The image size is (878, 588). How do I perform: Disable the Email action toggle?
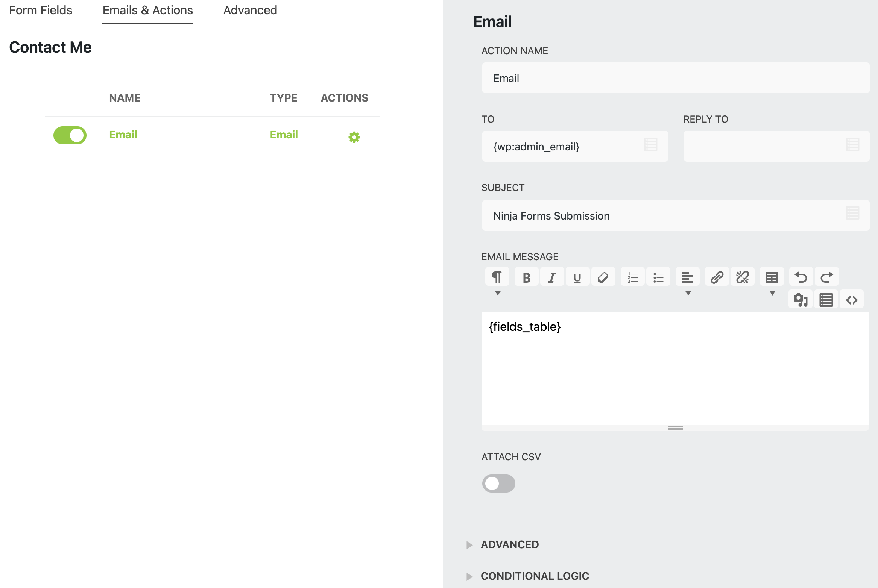point(70,135)
